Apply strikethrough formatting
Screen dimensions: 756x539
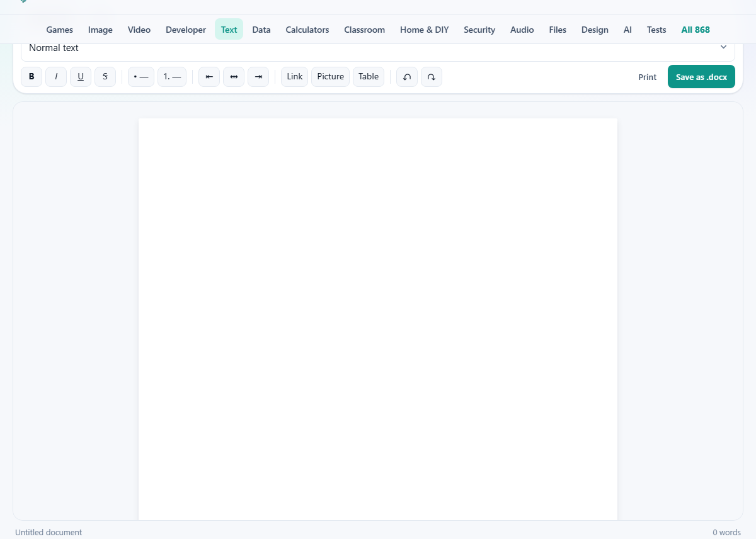point(105,77)
